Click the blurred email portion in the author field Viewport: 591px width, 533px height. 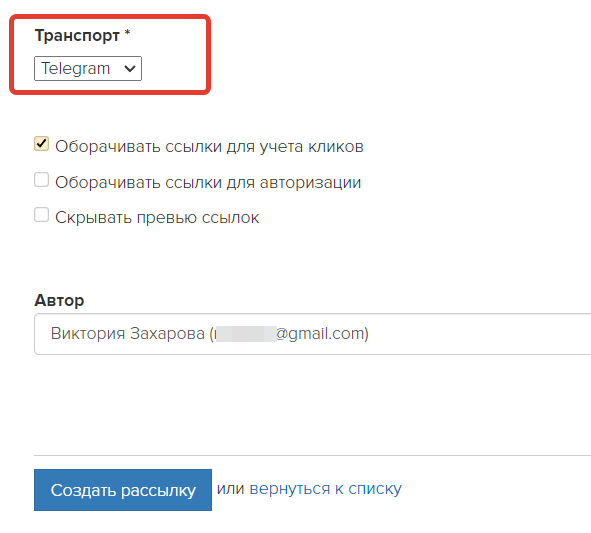coord(246,334)
